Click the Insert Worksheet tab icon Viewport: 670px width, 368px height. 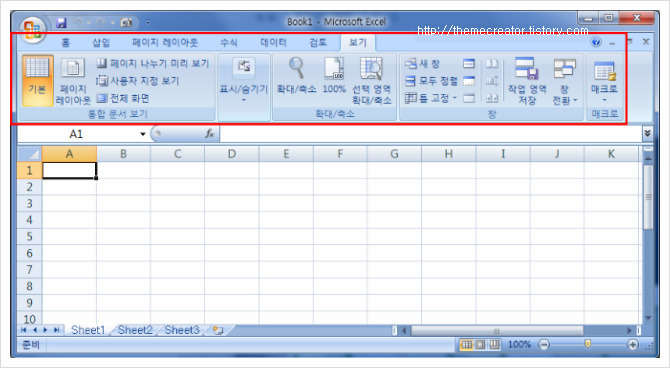point(219,330)
